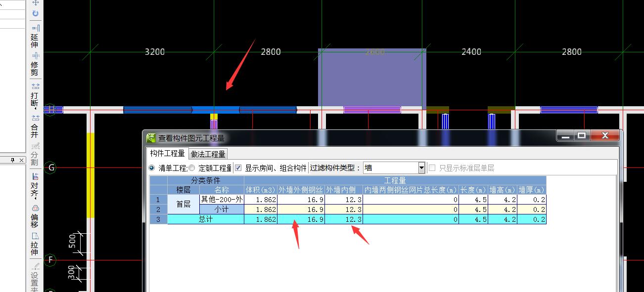Select table row number 3
The image size is (644, 292).
point(158,219)
